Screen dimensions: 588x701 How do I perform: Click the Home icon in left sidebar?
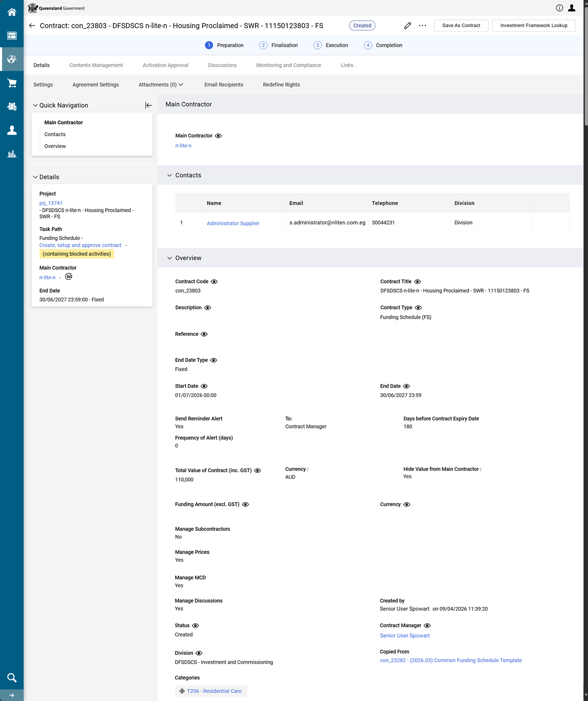pyautogui.click(x=12, y=12)
